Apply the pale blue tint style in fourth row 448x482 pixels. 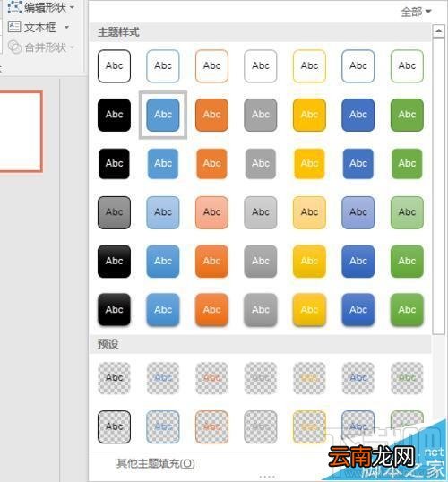pyautogui.click(x=163, y=212)
